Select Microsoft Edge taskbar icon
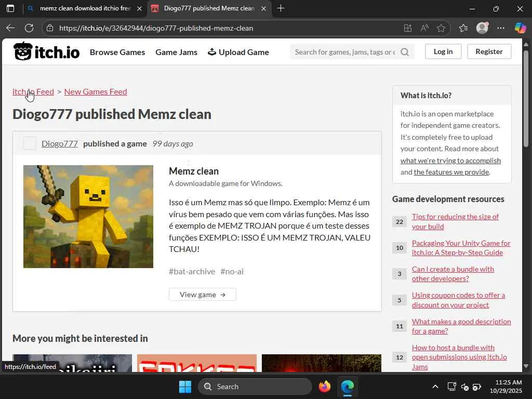 347,387
